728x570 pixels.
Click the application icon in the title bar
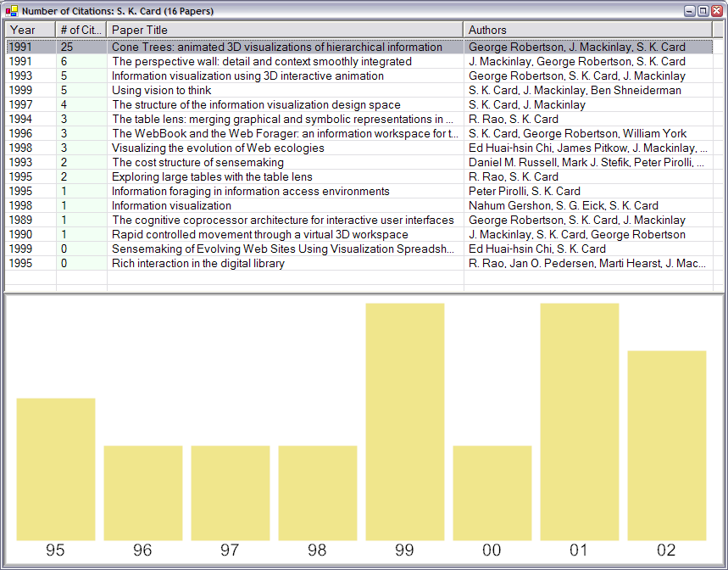[x=12, y=10]
